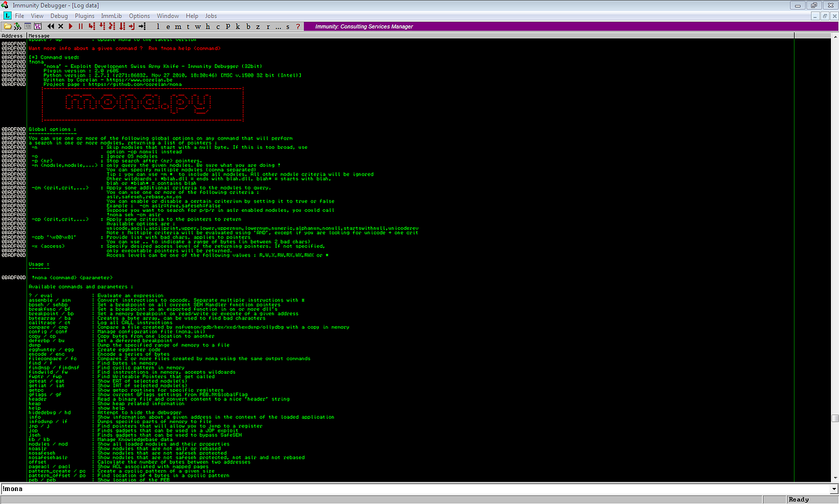This screenshot has height=504, width=839.
Task: Click the Ready status indicator
Action: click(x=798, y=498)
